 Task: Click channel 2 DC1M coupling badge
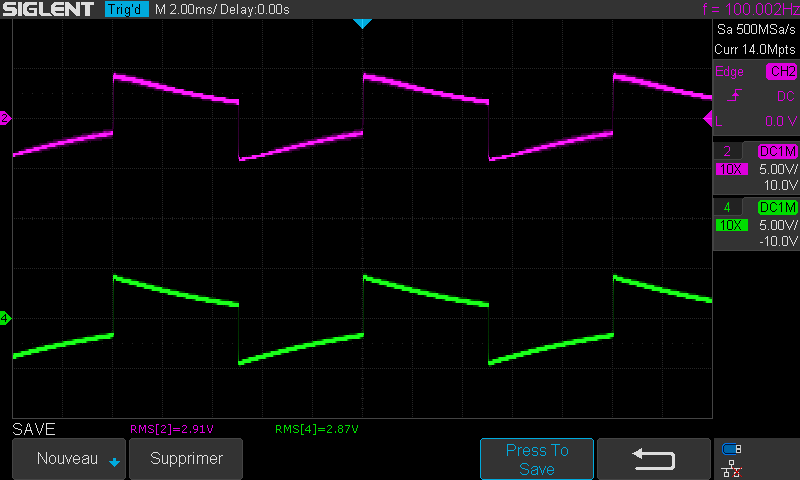click(778, 151)
